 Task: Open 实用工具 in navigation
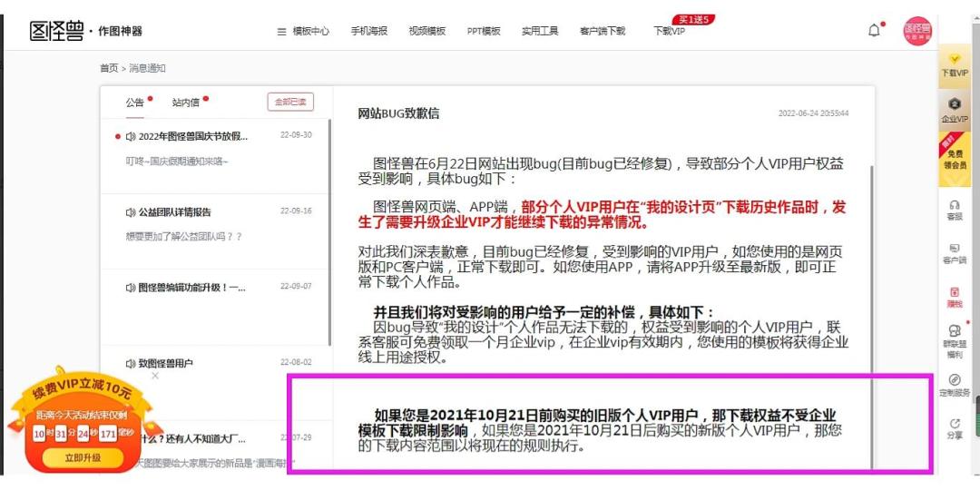[540, 31]
